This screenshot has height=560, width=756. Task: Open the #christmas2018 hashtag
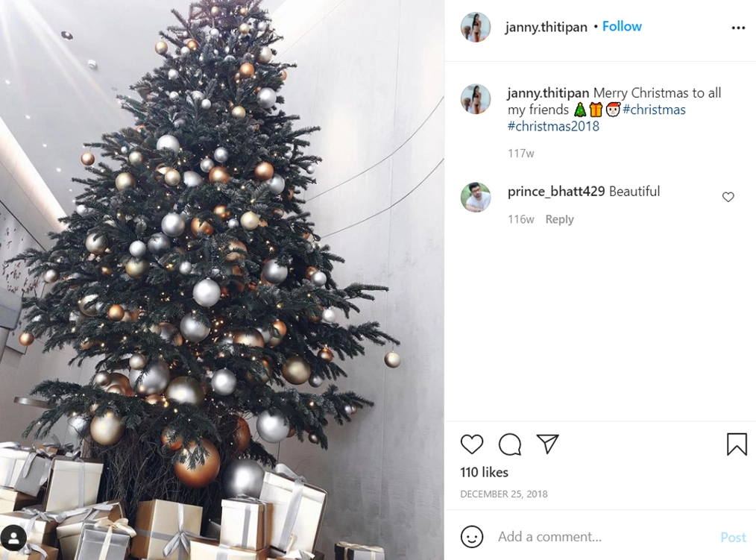(553, 126)
